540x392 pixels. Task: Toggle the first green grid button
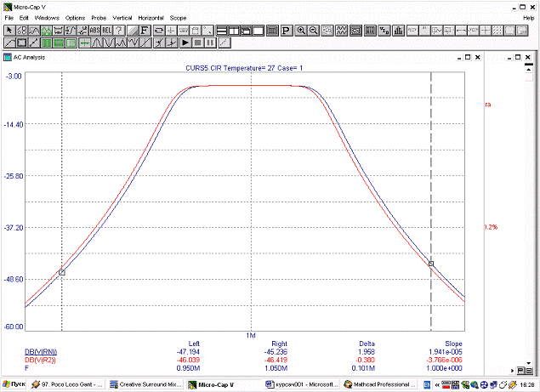coord(46,42)
